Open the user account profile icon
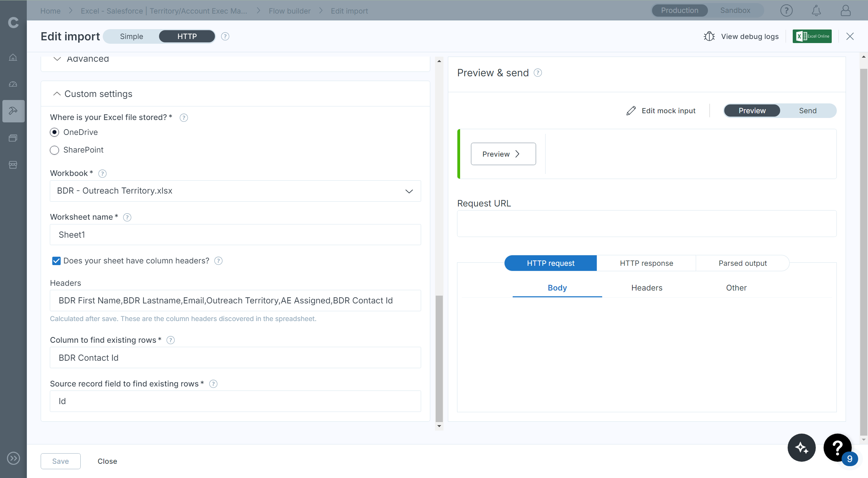This screenshot has width=868, height=478. pyautogui.click(x=846, y=11)
